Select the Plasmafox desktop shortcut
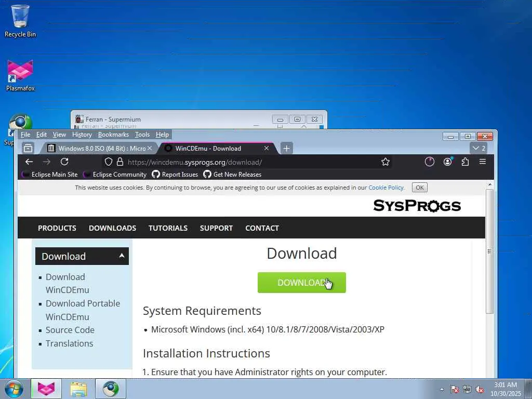Viewport: 532px width, 399px height. (x=20, y=75)
